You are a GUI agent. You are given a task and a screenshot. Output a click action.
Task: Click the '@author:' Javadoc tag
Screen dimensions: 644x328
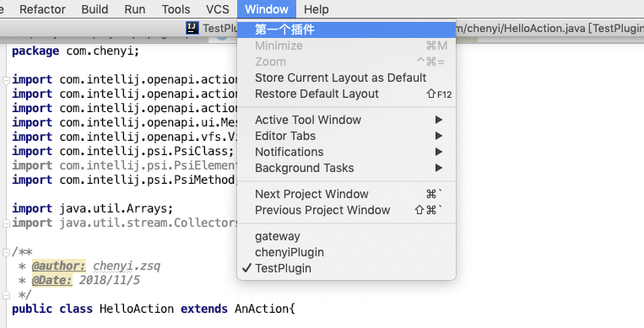coord(59,266)
